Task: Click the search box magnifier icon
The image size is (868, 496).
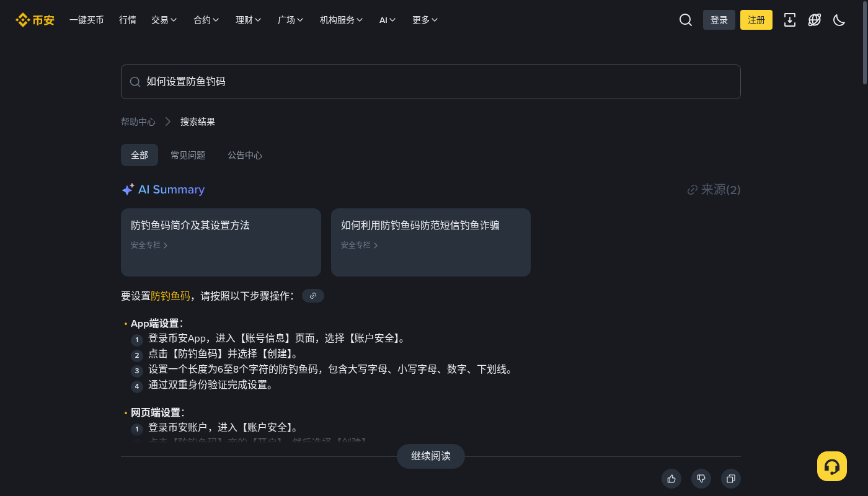Action: pos(135,82)
